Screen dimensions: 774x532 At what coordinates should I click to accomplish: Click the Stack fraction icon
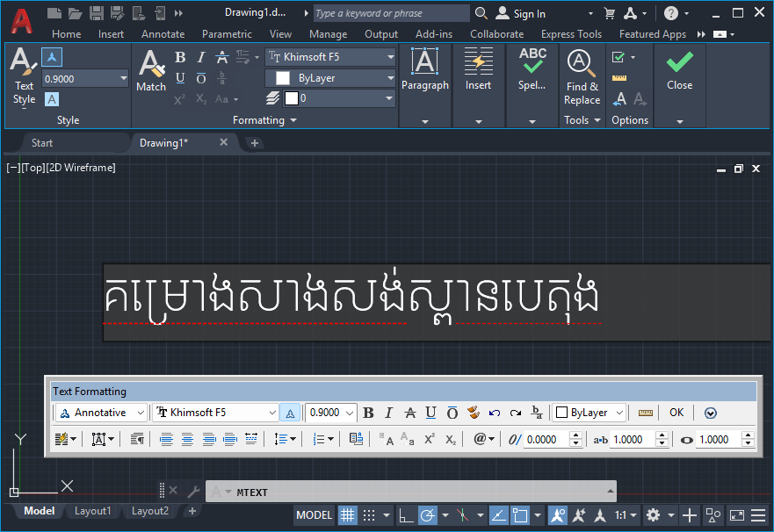pos(536,411)
